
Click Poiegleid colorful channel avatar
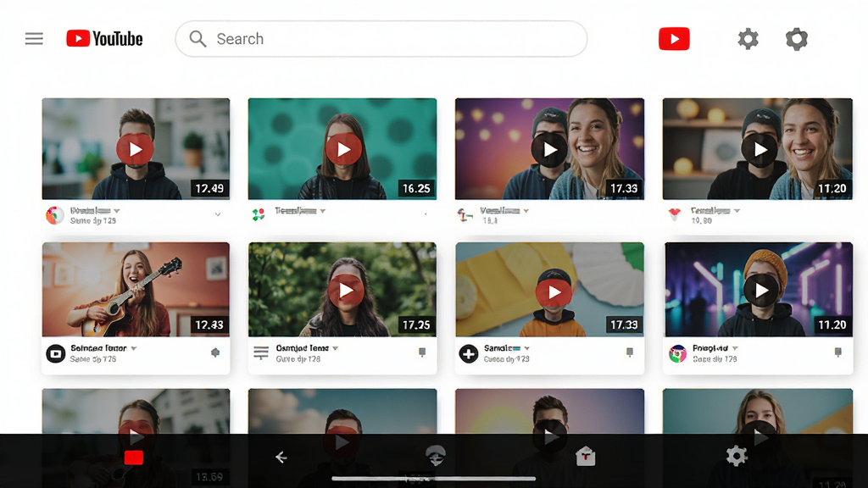[x=677, y=353]
